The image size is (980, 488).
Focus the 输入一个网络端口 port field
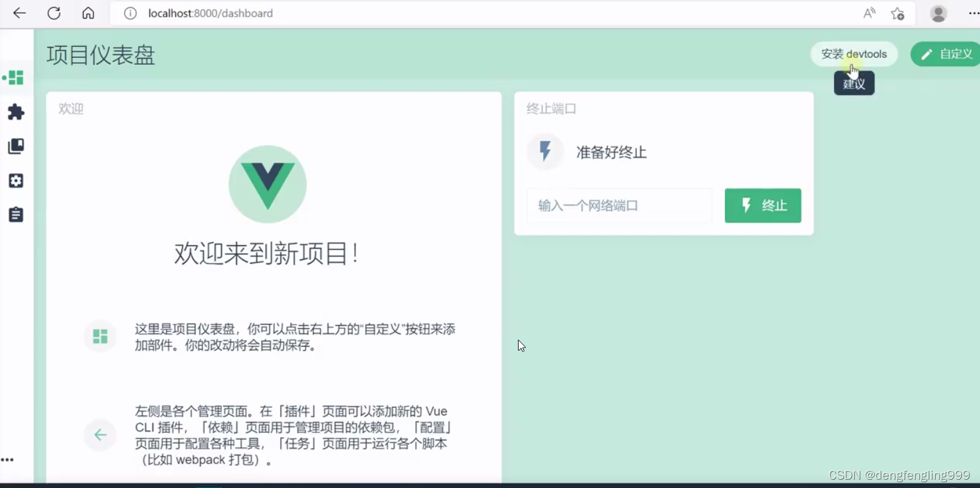(619, 205)
